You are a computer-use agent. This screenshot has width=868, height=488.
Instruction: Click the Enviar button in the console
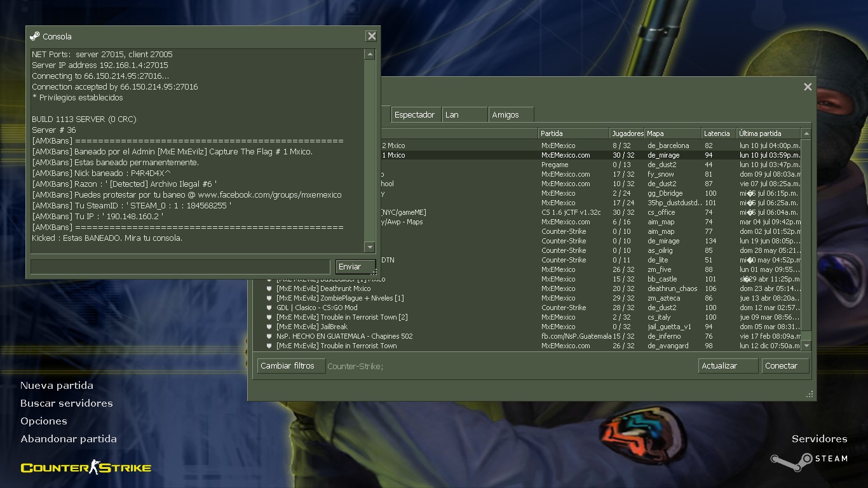[355, 267]
